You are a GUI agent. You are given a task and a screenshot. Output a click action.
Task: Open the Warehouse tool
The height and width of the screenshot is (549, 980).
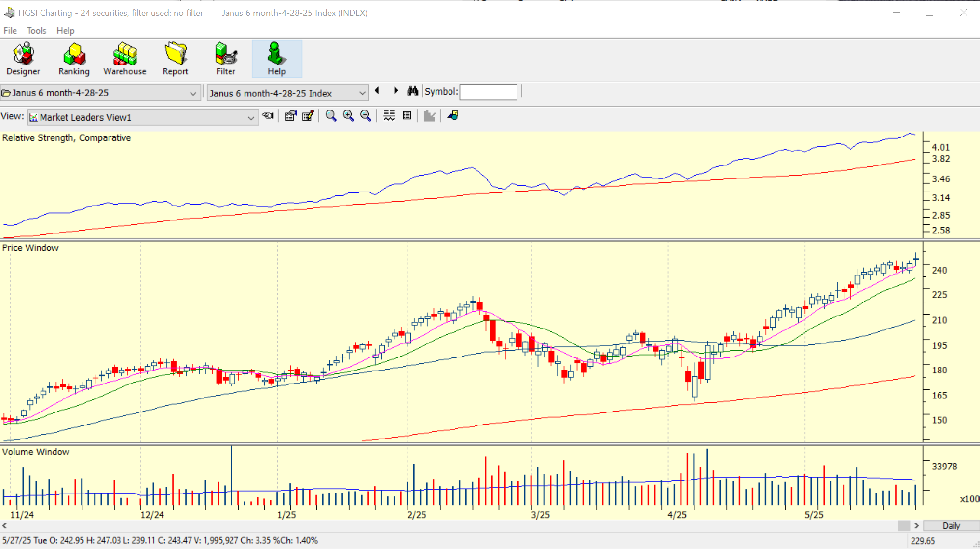coord(124,59)
